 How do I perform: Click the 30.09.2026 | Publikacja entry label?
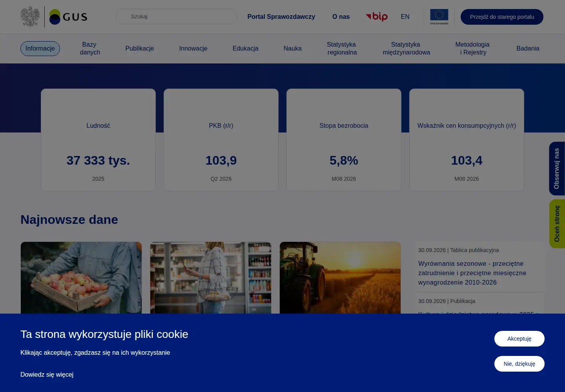(447, 301)
